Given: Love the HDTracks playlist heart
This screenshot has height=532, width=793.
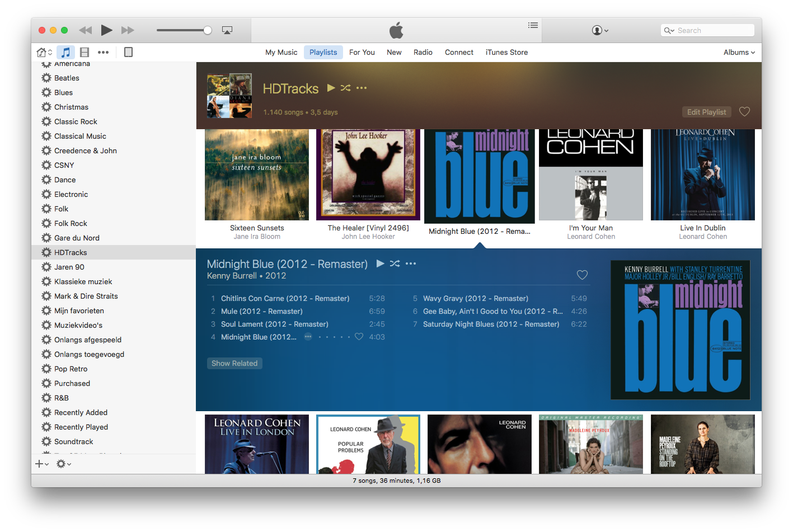Looking at the screenshot, I should pyautogui.click(x=744, y=111).
